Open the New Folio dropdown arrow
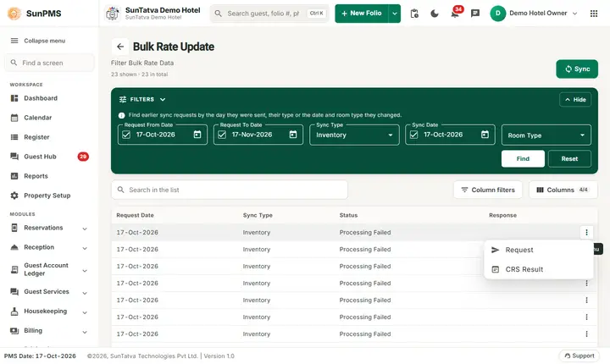 (x=395, y=14)
